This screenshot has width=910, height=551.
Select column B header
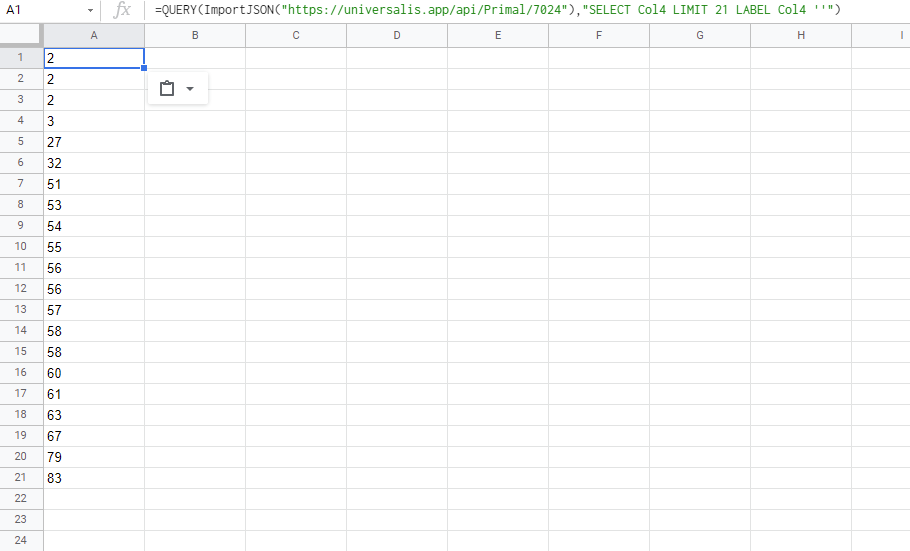tap(195, 35)
